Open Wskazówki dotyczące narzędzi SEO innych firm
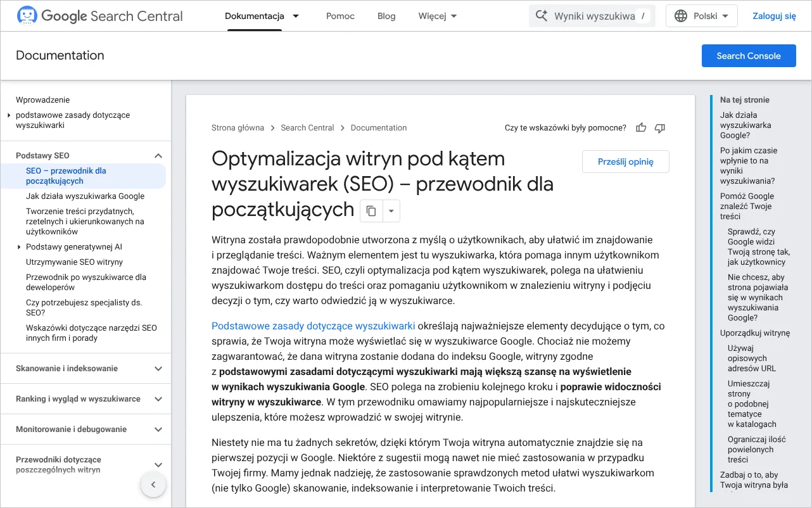Screen dimensions: 812x508 tap(91, 333)
